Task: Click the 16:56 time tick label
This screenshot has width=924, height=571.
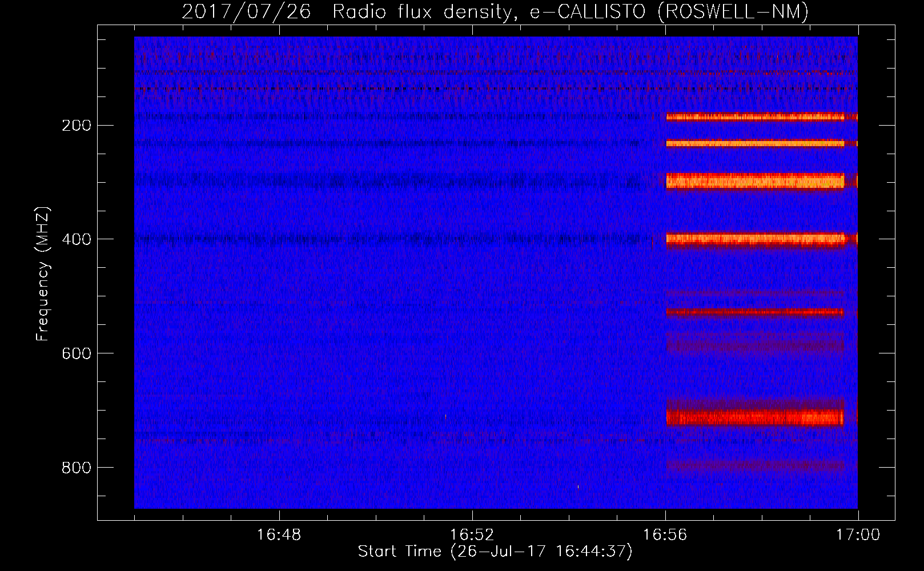Action: [665, 535]
